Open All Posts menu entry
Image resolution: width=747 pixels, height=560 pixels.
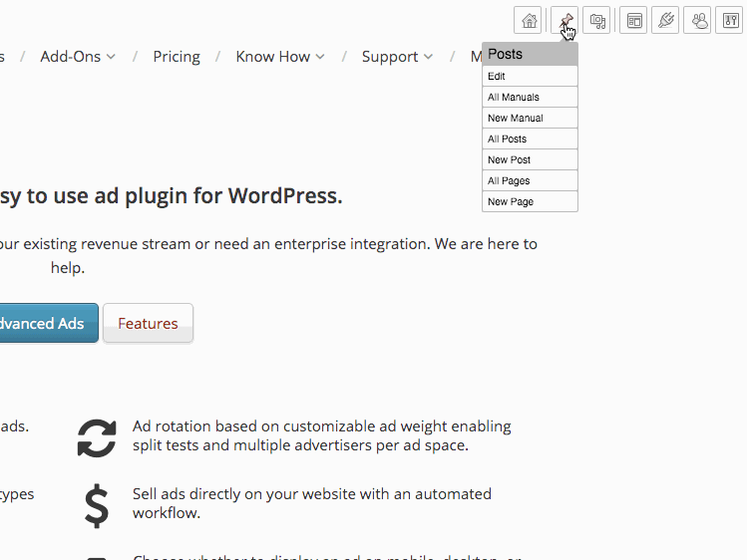pyautogui.click(x=530, y=139)
